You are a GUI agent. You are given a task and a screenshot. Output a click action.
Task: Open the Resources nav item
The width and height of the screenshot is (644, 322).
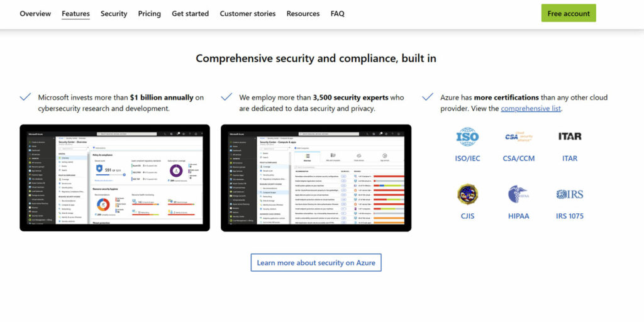click(x=303, y=14)
